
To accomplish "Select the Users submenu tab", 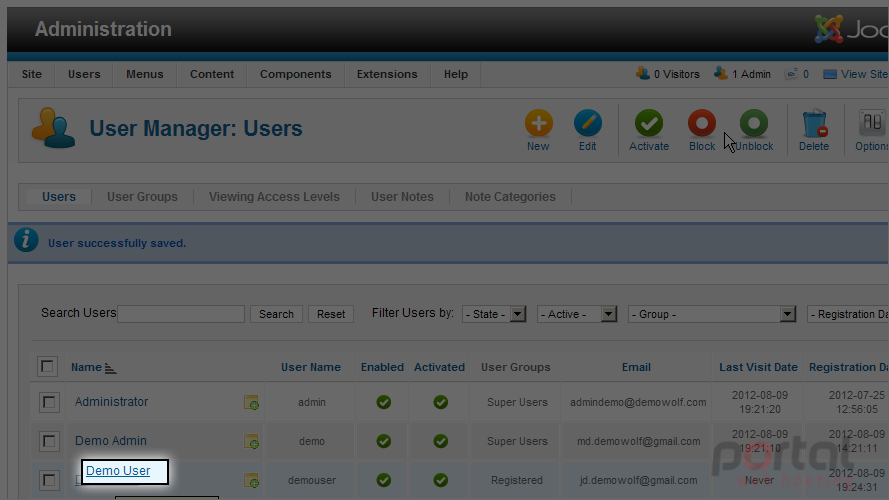I will (59, 197).
